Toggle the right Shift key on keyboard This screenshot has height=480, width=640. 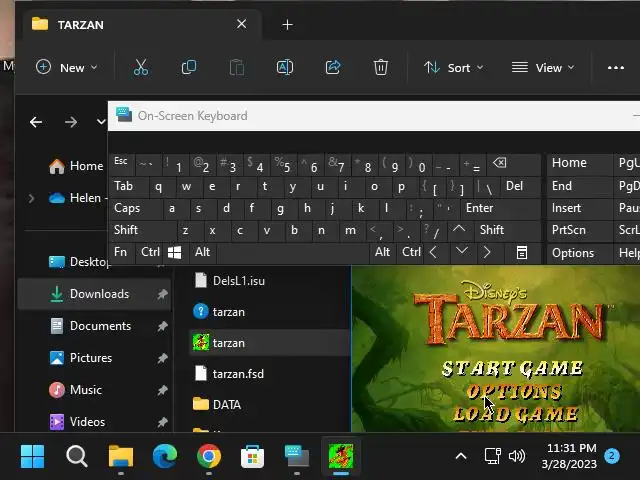click(507, 231)
